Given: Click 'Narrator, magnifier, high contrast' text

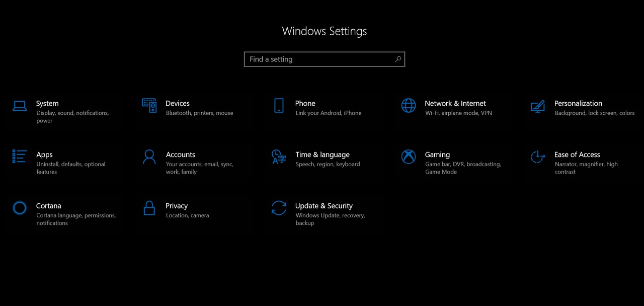Looking at the screenshot, I should (x=586, y=168).
